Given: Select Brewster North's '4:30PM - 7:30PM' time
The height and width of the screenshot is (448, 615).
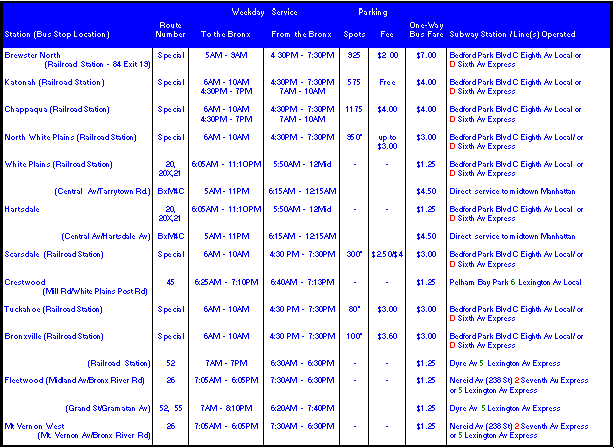Looking at the screenshot, I should click(x=302, y=55).
